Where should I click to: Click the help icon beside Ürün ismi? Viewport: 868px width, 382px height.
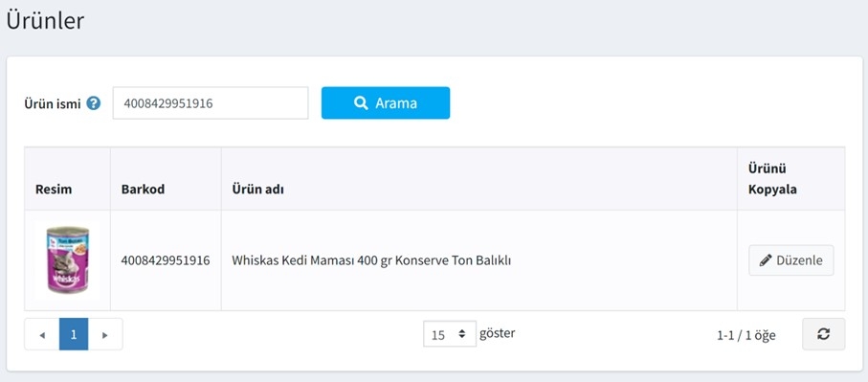94,103
